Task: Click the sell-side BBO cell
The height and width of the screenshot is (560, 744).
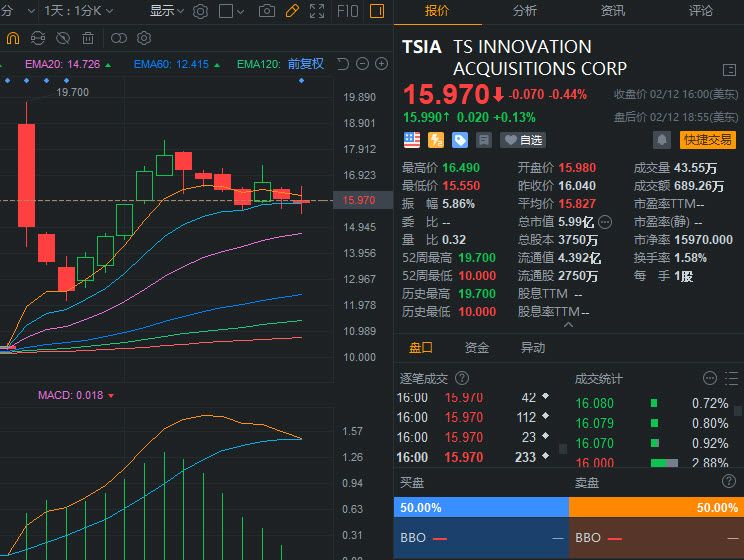Action: click(x=656, y=538)
